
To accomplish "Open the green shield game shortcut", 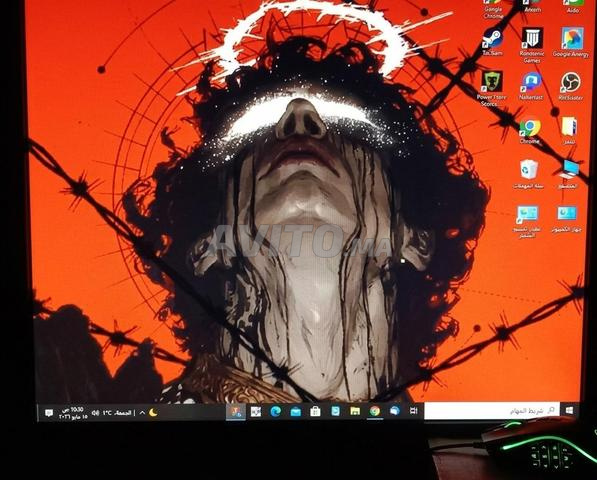I will tap(492, 82).
